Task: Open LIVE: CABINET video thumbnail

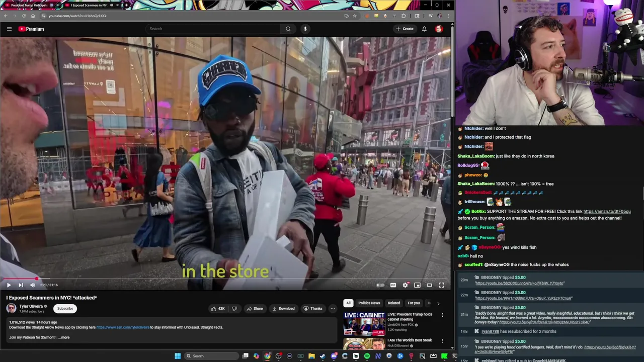Action: coord(364,323)
